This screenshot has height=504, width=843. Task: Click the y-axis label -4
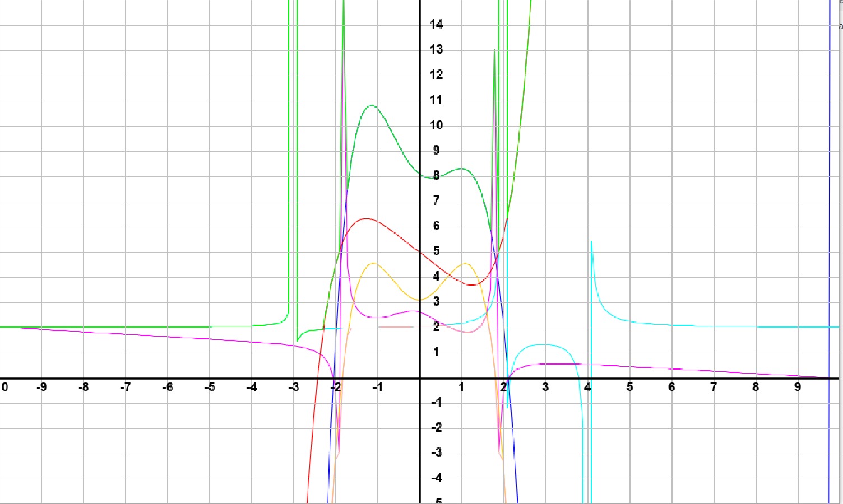(436, 478)
